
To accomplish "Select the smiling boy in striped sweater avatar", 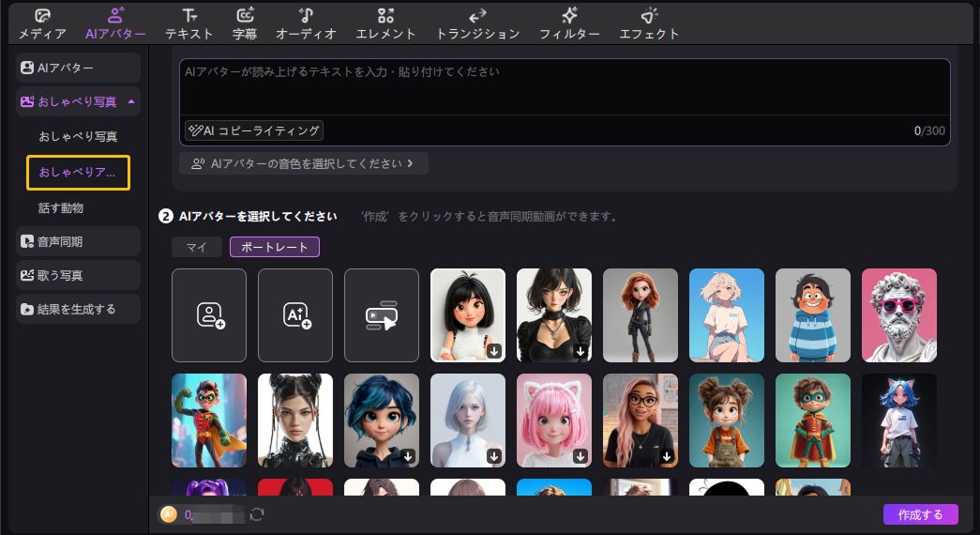I will click(812, 315).
